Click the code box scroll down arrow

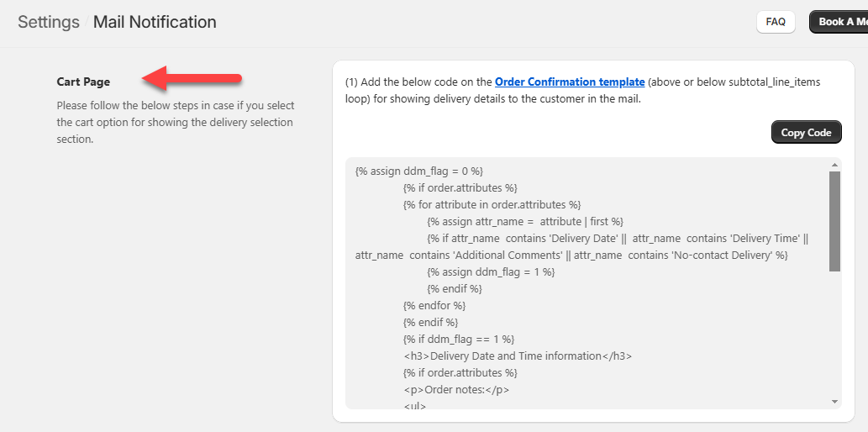coord(834,402)
